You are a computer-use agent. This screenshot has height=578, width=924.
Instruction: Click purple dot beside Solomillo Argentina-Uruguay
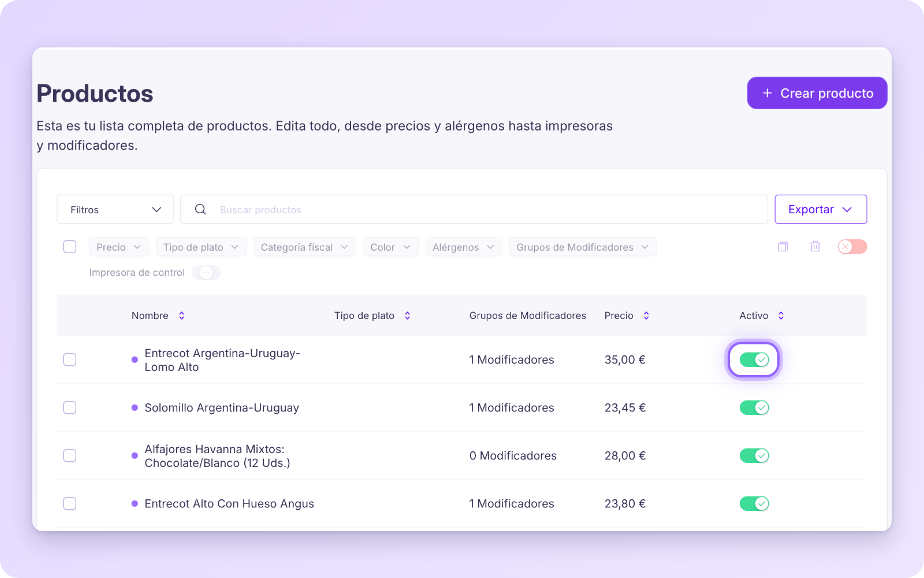pyautogui.click(x=135, y=407)
